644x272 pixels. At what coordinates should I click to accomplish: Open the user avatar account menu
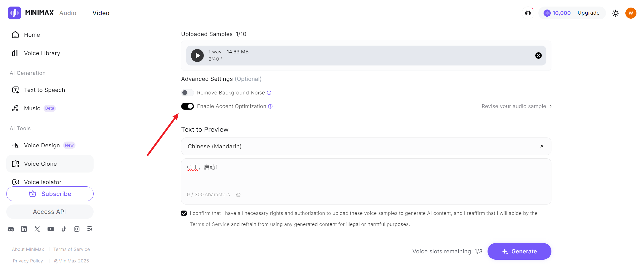point(631,13)
